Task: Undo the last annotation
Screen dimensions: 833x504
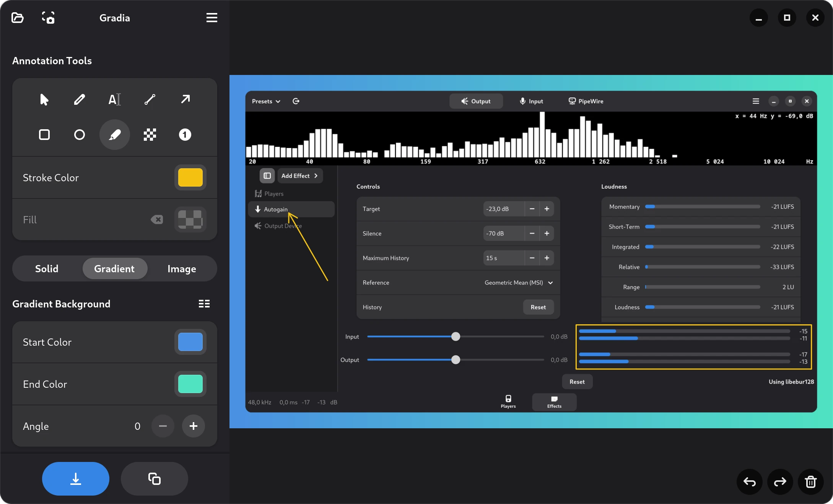Action: click(x=750, y=482)
